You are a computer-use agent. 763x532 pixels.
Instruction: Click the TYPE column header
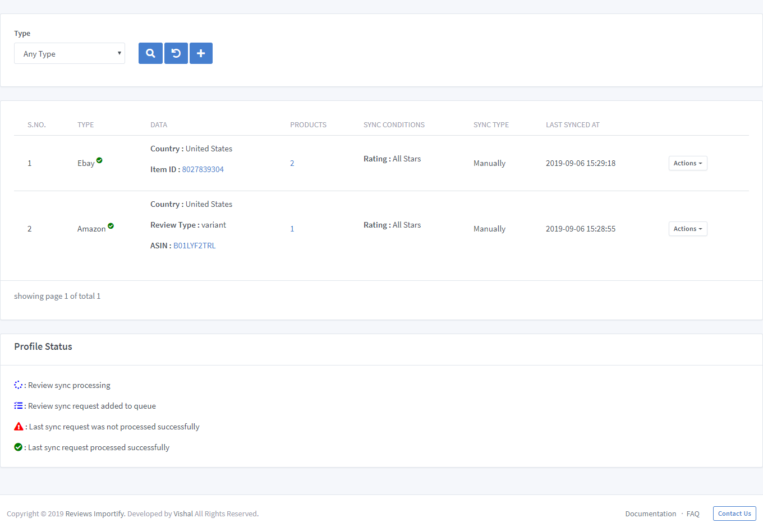click(x=85, y=124)
